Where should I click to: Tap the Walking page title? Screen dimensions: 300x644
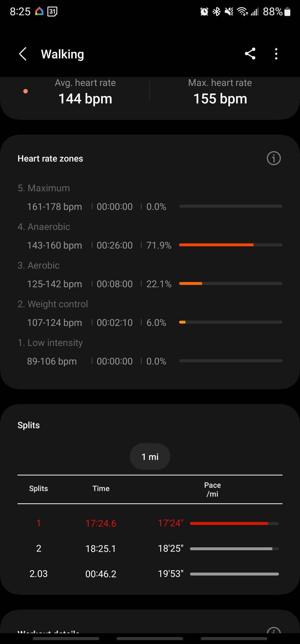click(x=62, y=54)
